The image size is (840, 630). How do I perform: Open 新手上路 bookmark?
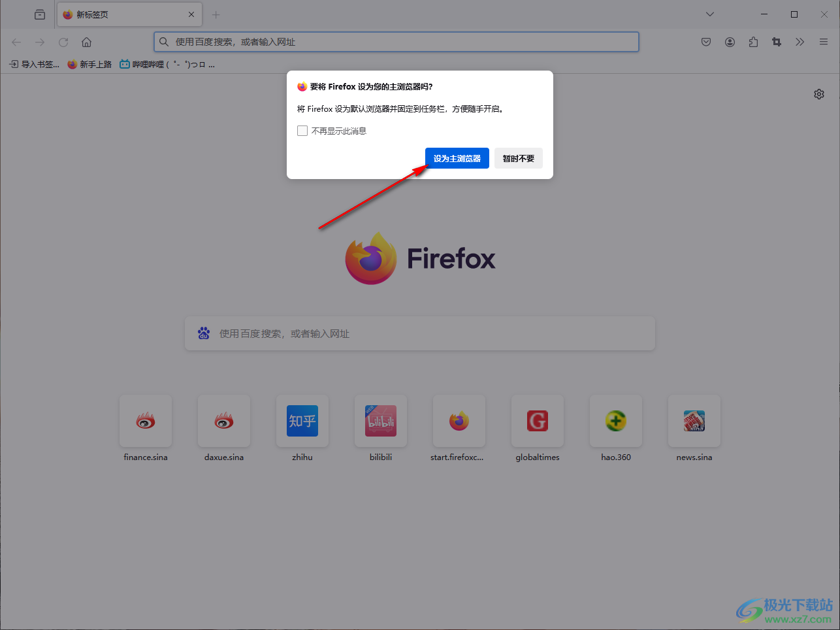tap(89, 65)
